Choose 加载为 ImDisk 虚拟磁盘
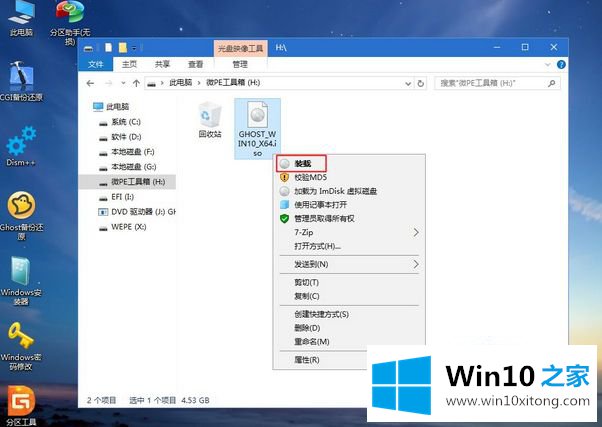The height and width of the screenshot is (427, 602). [x=349, y=191]
